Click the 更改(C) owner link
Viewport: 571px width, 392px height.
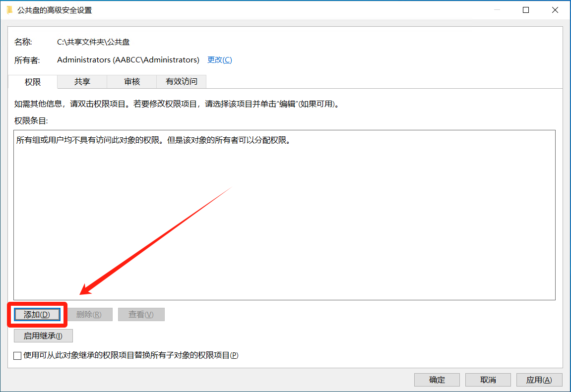click(x=219, y=60)
